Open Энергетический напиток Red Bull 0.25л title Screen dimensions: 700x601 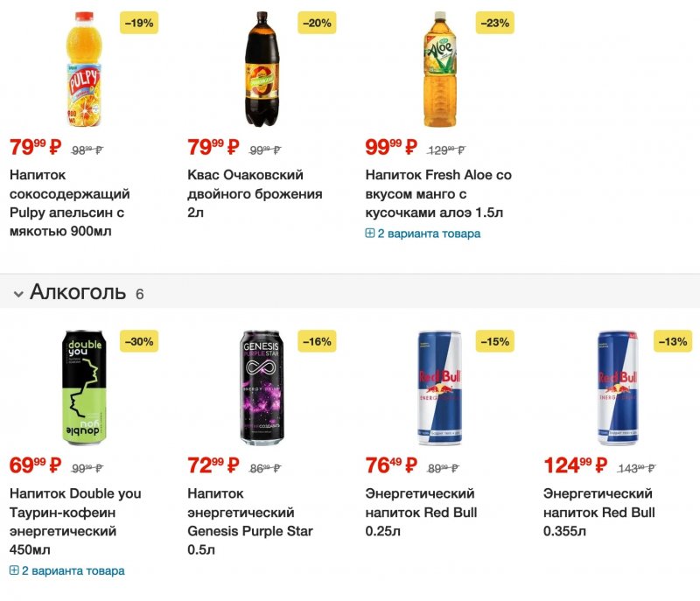tap(421, 512)
